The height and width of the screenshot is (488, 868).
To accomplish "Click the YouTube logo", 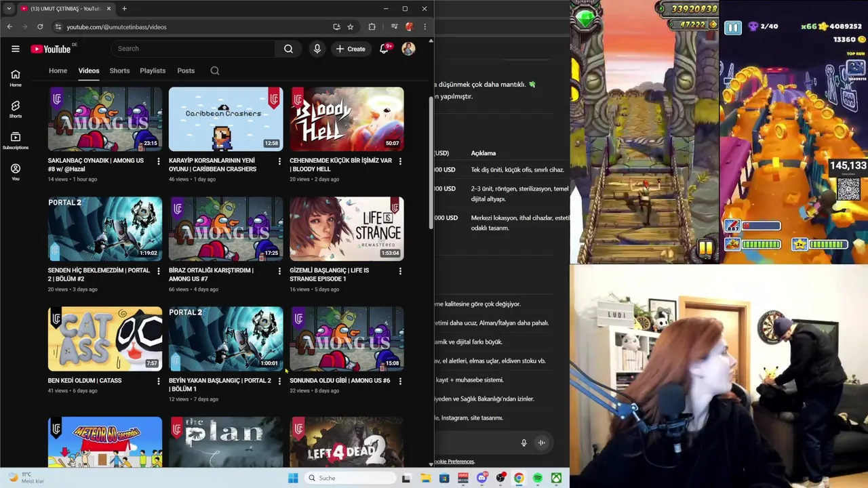I will [51, 49].
